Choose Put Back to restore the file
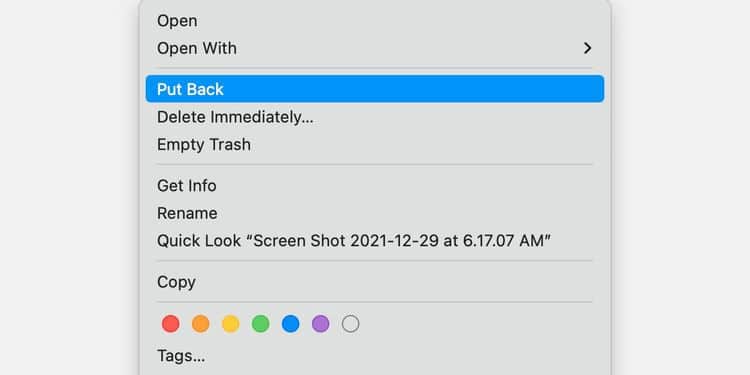Viewport: 750px width, 375px height. point(375,89)
